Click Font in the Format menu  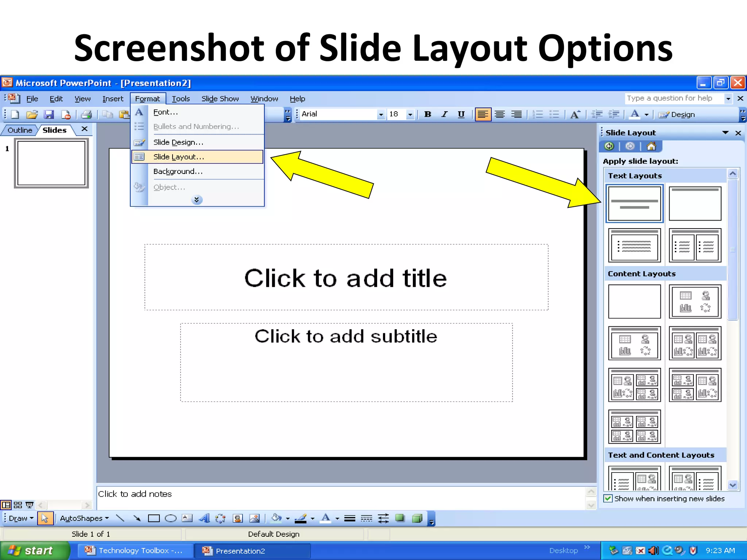pos(197,112)
